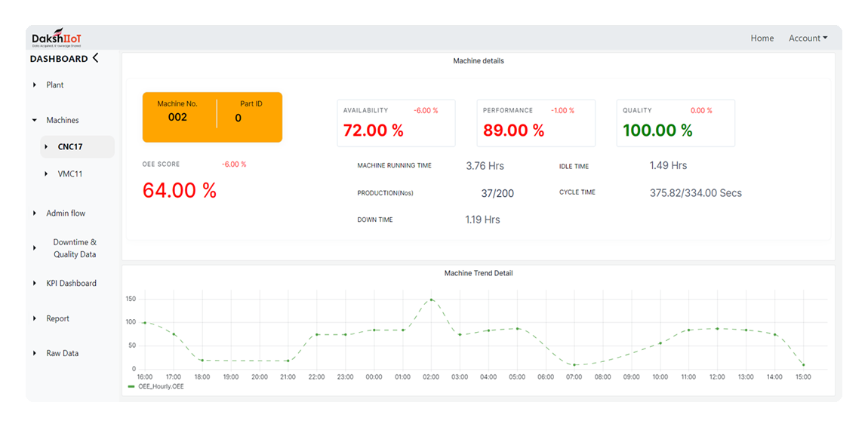Select the VMC11 machine
The width and height of the screenshot is (868, 427).
[x=70, y=174]
